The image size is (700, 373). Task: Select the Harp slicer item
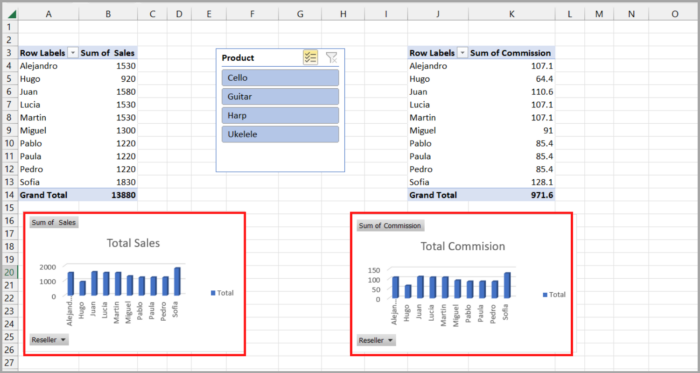click(x=280, y=115)
